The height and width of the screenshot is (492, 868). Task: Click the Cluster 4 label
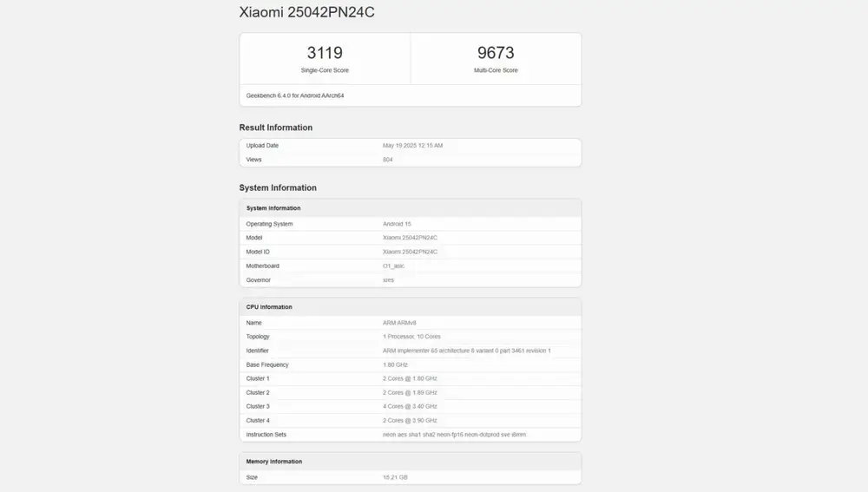[x=258, y=421]
